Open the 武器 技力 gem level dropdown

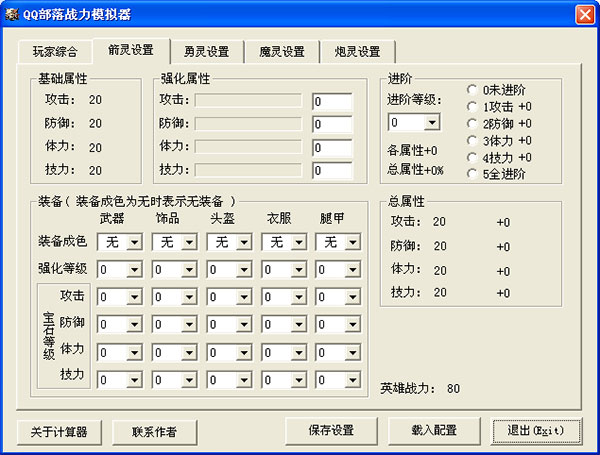120,380
